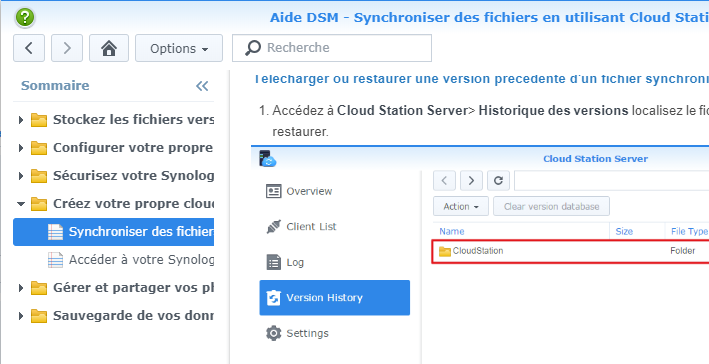The width and height of the screenshot is (709, 364).
Task: Go back with the left arrow button
Action: pyautogui.click(x=29, y=48)
